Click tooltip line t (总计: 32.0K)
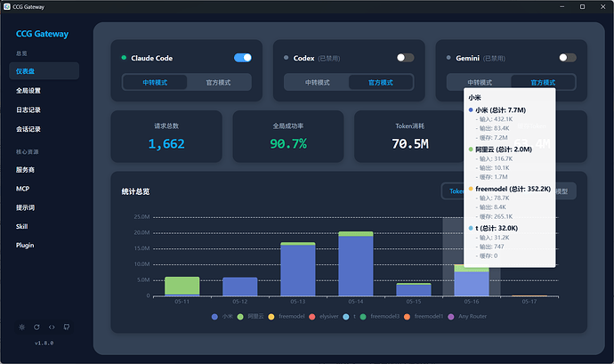614x364 pixels. pyautogui.click(x=493, y=228)
